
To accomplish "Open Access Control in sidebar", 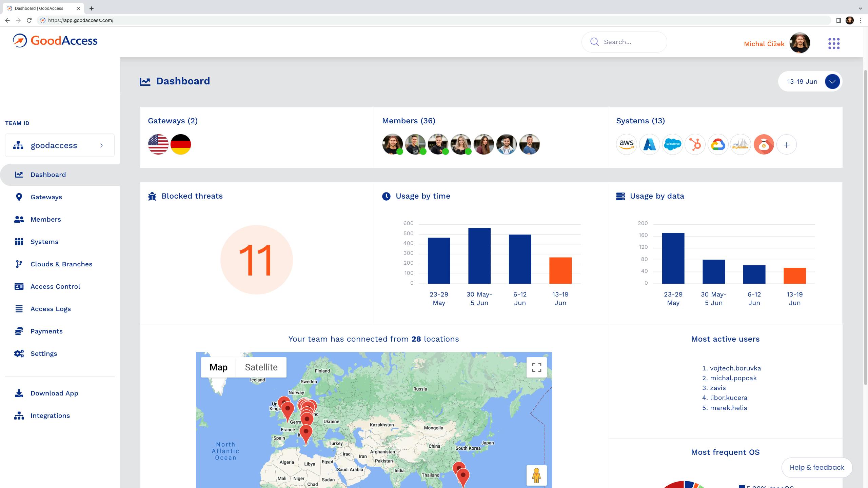I will tap(55, 286).
